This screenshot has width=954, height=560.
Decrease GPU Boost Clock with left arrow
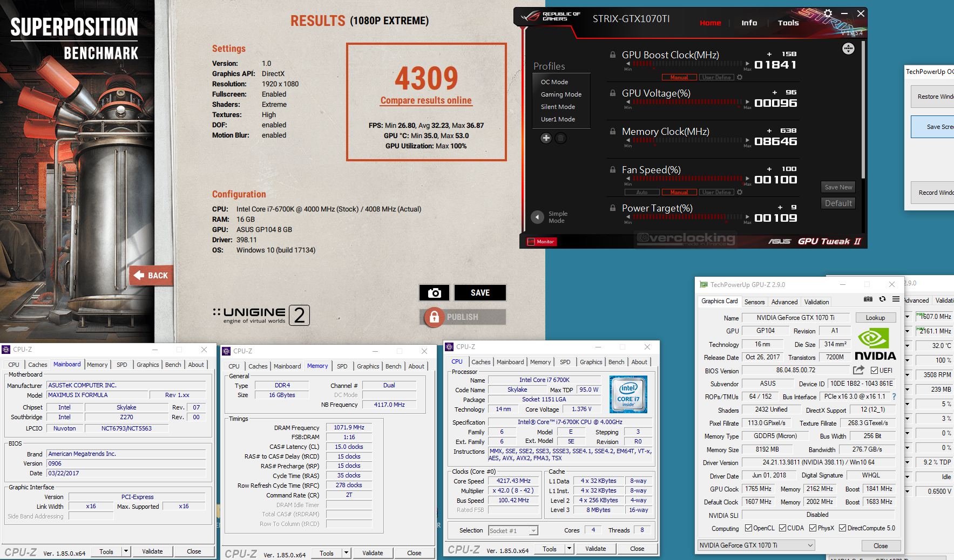628,64
